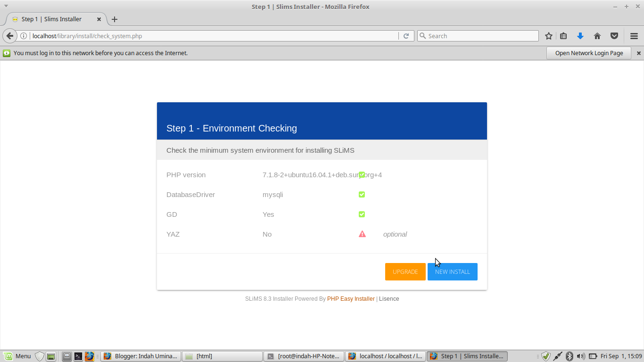644x362 pixels.
Task: Open the Lisence link
Action: pos(389,299)
